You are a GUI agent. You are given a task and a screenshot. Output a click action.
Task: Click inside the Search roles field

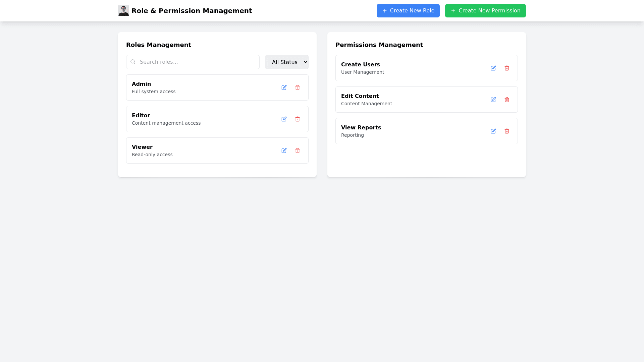click(x=193, y=62)
